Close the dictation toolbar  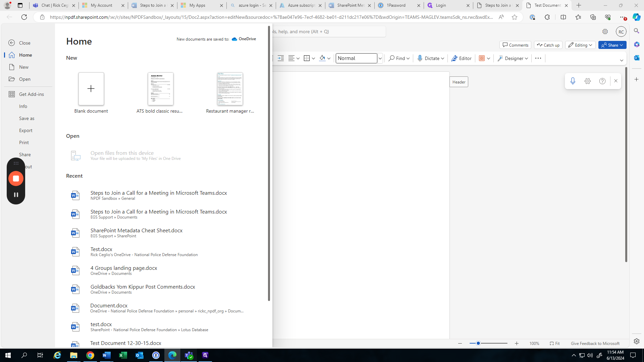click(616, 81)
